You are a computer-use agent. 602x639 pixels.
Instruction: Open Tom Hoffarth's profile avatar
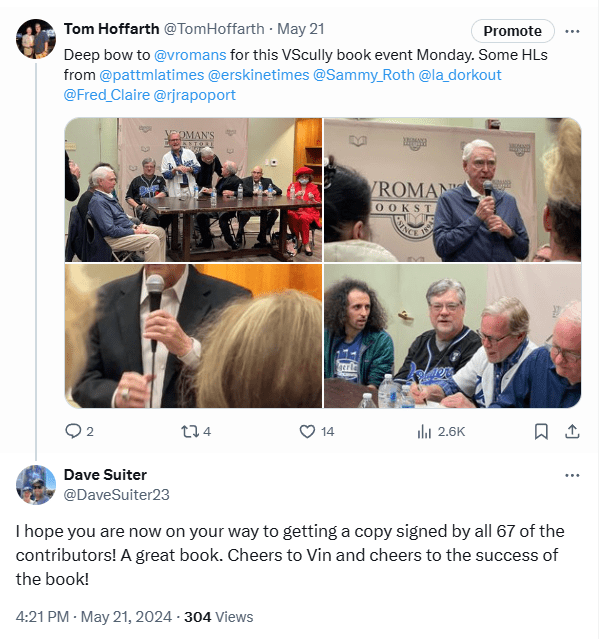(36, 39)
